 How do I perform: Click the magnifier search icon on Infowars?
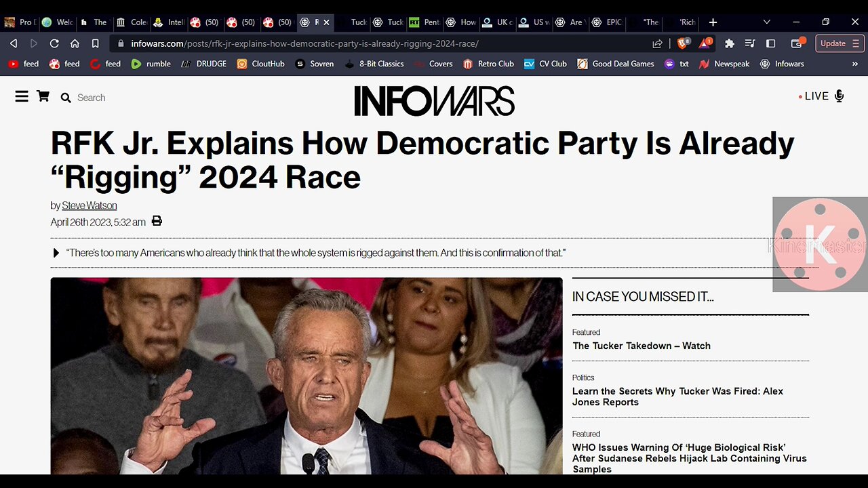point(66,98)
